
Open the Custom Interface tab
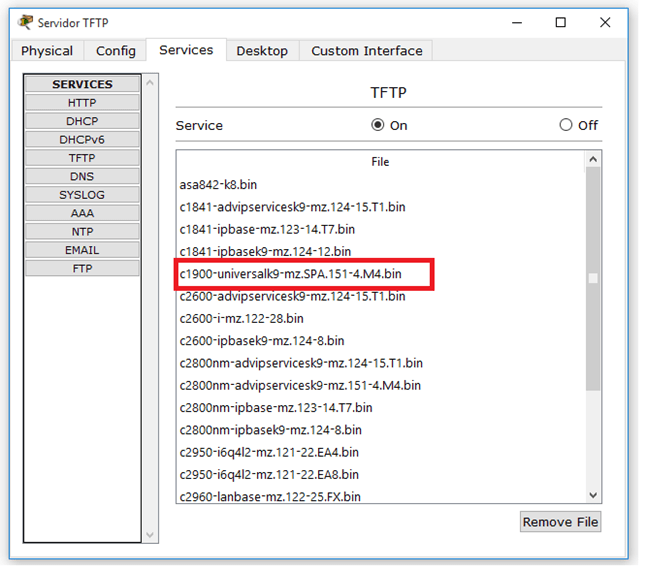[366, 51]
